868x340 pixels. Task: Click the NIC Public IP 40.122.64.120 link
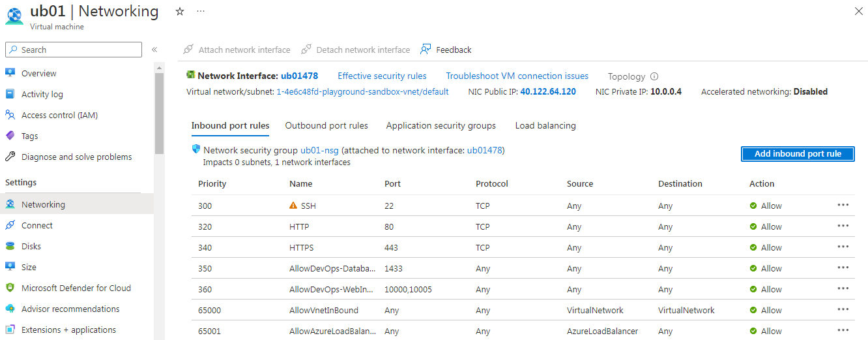click(548, 92)
